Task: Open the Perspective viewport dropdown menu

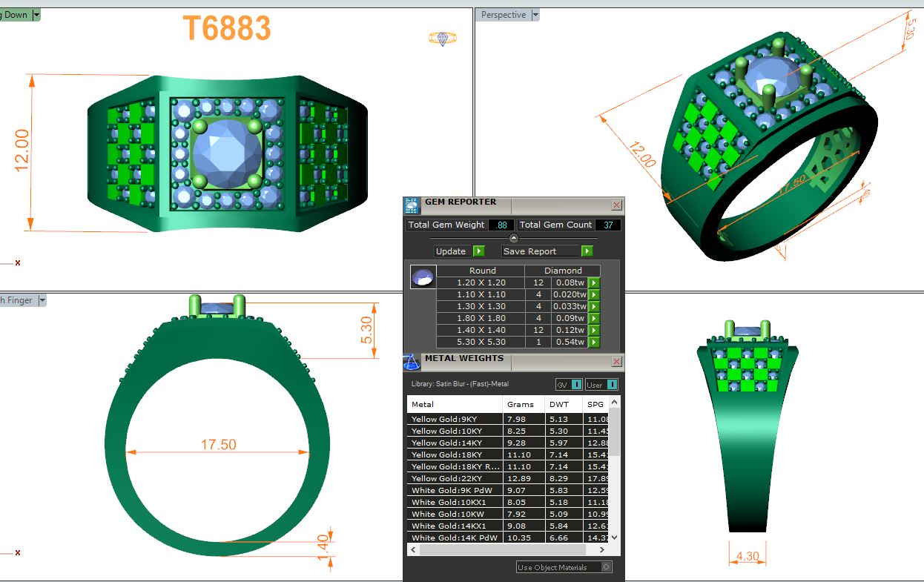Action: coord(535,15)
